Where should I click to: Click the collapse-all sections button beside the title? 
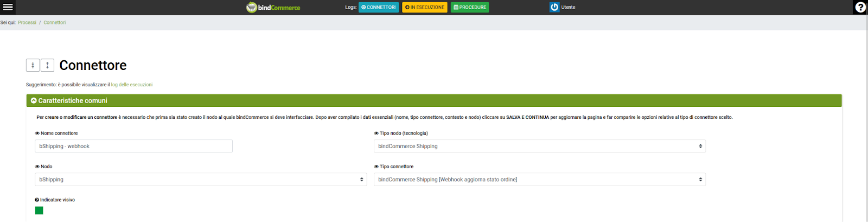pyautogui.click(x=33, y=65)
